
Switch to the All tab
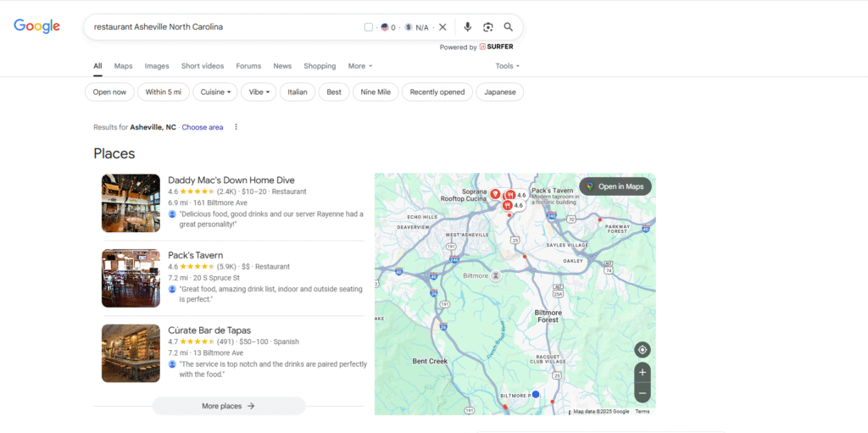pyautogui.click(x=97, y=66)
